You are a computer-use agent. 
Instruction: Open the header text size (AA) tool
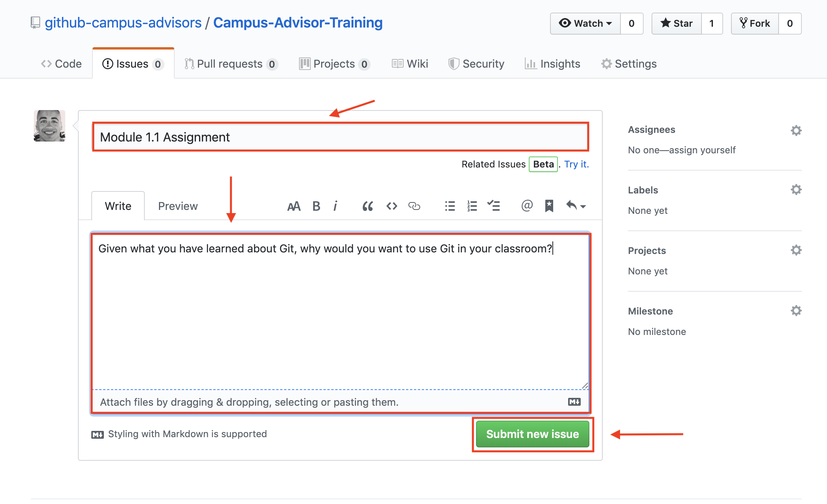[294, 206]
